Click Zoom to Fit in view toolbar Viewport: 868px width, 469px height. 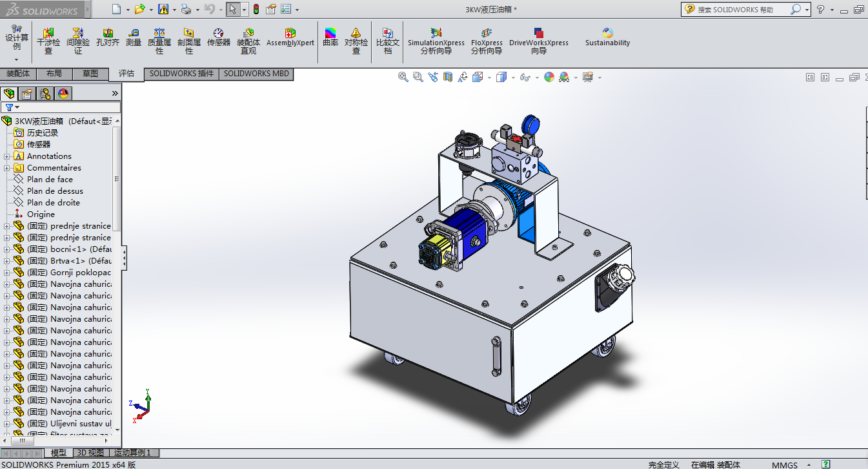403,77
